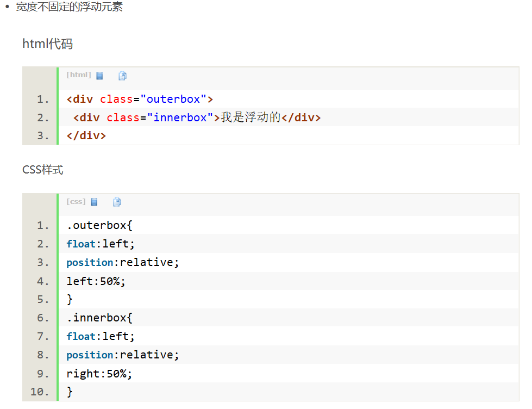Viewport: 532px width, 409px height.
Task: Click position:relative; on css line 8
Action: point(122,355)
